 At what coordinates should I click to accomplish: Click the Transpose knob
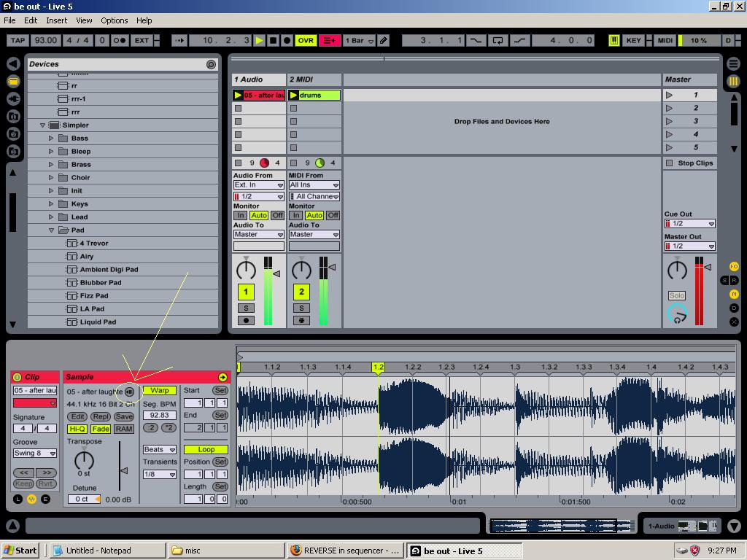point(85,459)
